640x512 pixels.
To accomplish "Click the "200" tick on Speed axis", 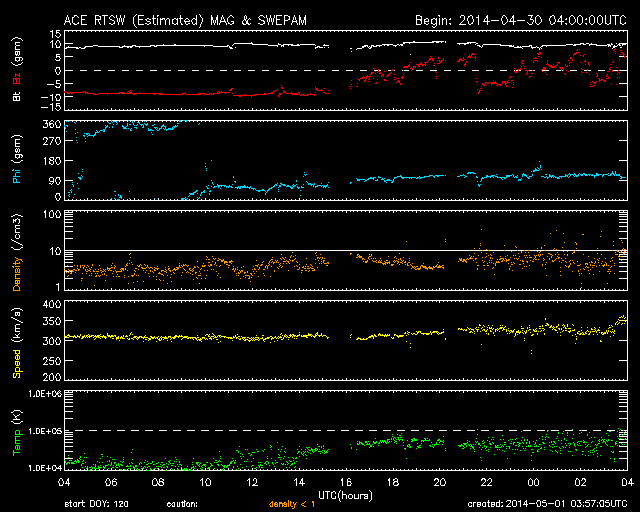I will 52,377.
